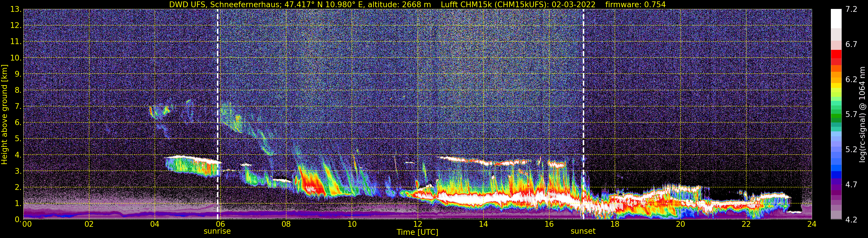Click the y-axis tick label '10.'

click(16, 58)
